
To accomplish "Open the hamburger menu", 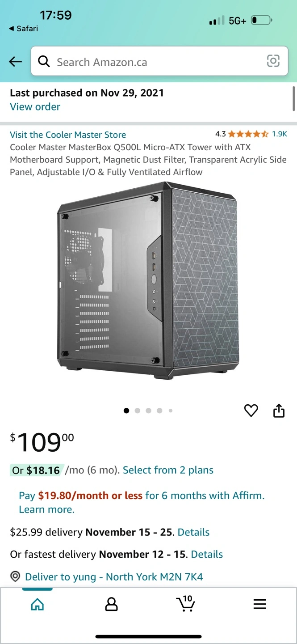I will coord(259,604).
